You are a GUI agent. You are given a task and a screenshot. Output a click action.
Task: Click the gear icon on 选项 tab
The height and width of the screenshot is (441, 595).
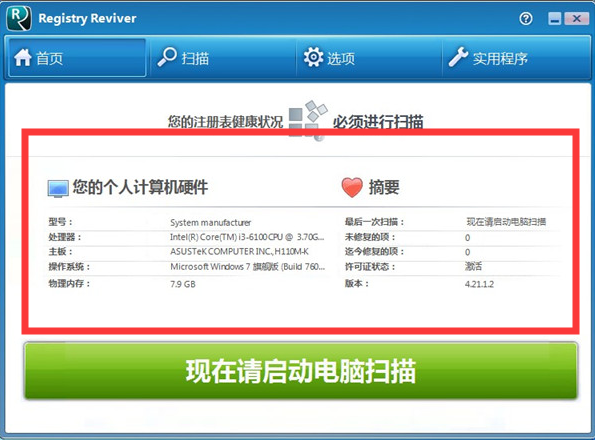(313, 57)
